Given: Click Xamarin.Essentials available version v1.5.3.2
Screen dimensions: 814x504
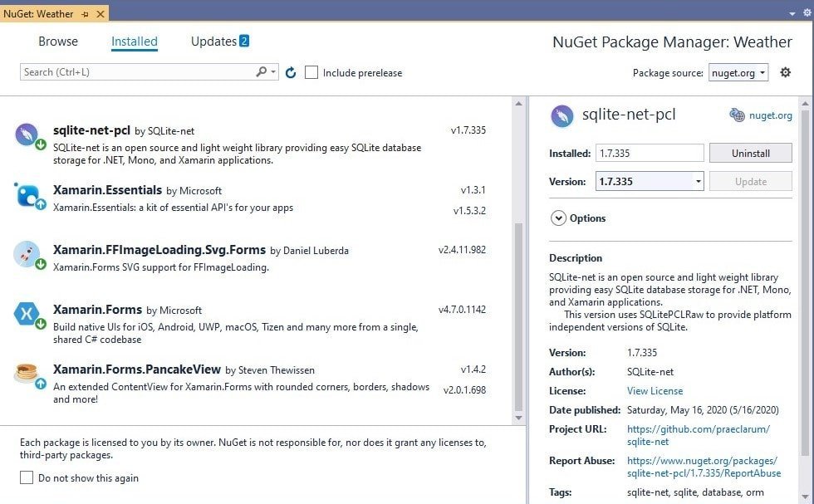Looking at the screenshot, I should (x=469, y=211).
